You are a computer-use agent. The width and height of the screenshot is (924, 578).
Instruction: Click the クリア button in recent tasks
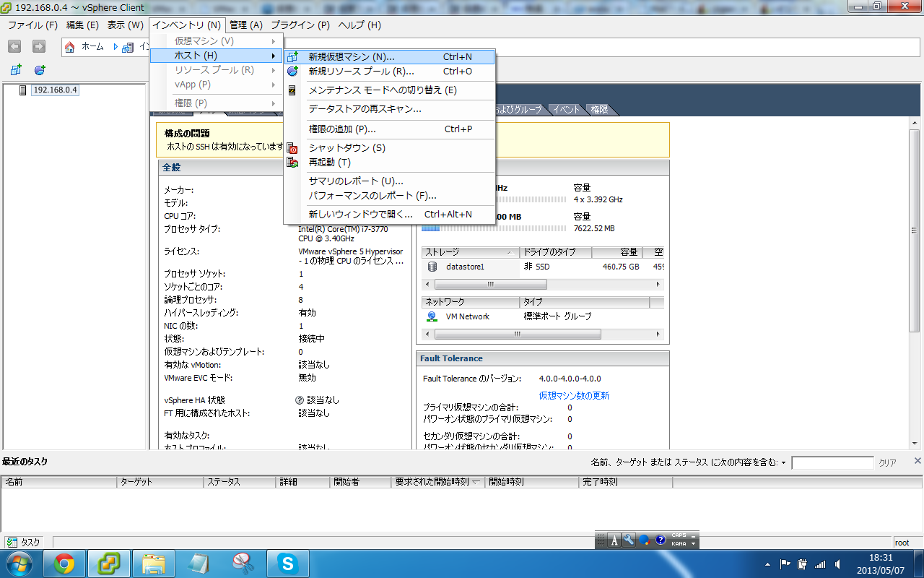click(x=888, y=463)
